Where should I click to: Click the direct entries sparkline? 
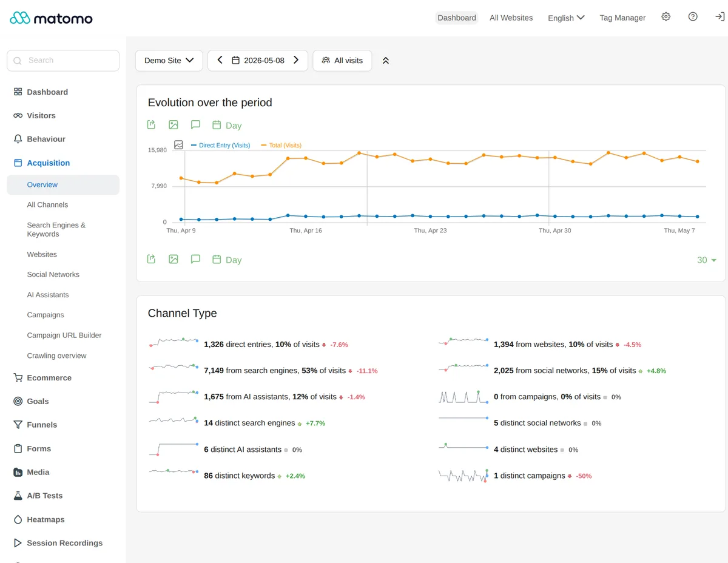pos(174,342)
